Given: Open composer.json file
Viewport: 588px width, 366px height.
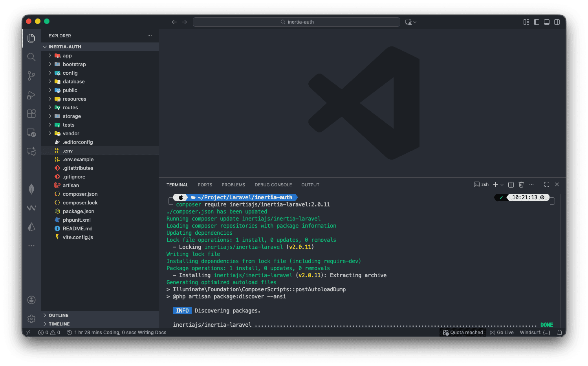Looking at the screenshot, I should (x=80, y=194).
